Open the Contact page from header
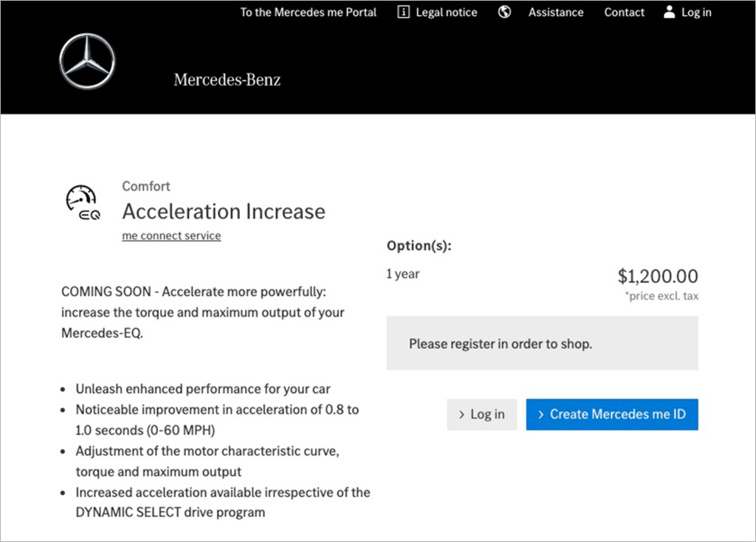The width and height of the screenshot is (756, 542). [x=624, y=13]
